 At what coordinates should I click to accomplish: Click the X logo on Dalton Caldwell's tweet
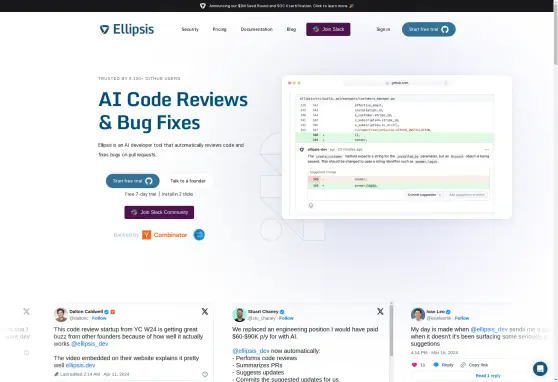click(x=205, y=312)
